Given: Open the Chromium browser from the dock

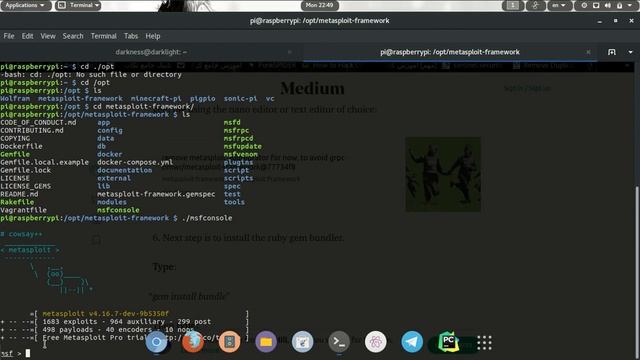Looking at the screenshot, I should pyautogui.click(x=156, y=342).
